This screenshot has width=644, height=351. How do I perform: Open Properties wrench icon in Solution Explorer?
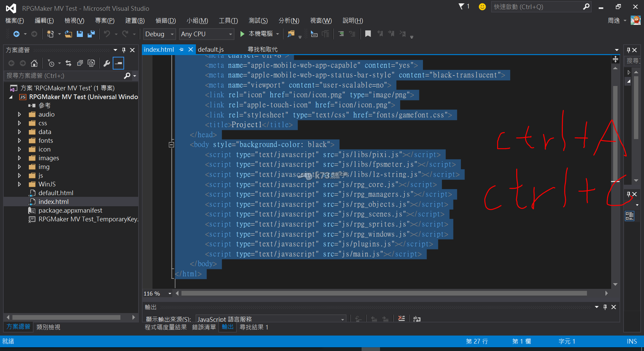coord(107,63)
